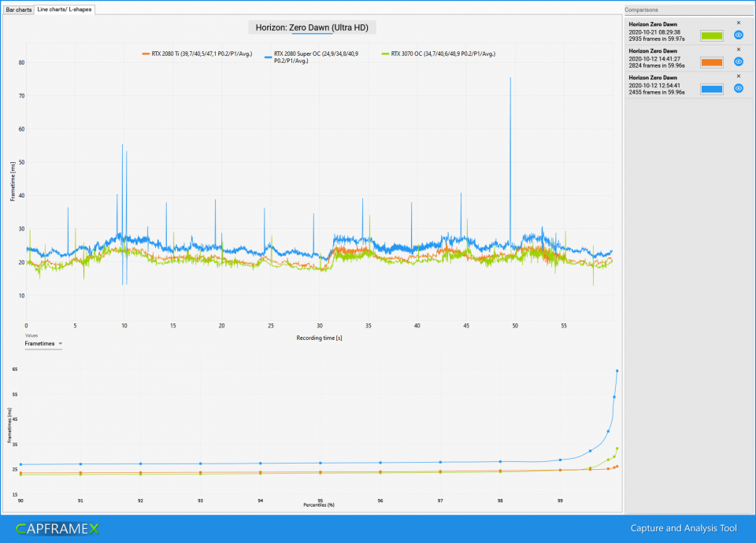Remove the 2824 frames comparison entry

click(738, 50)
